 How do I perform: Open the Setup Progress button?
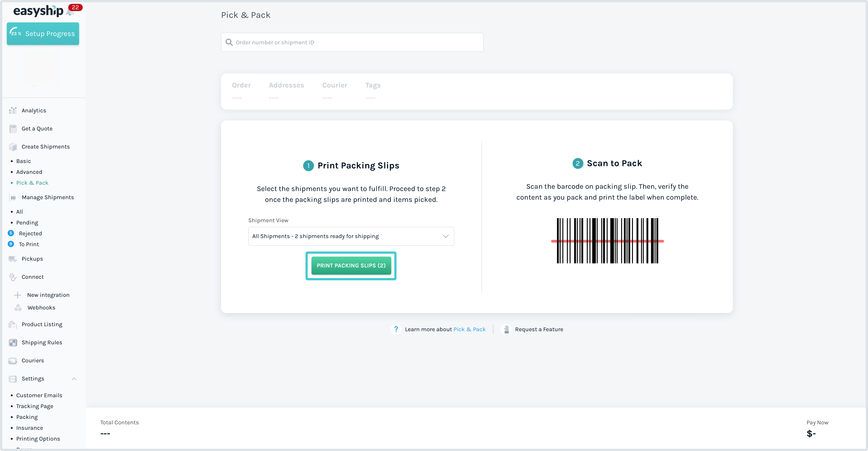[43, 34]
